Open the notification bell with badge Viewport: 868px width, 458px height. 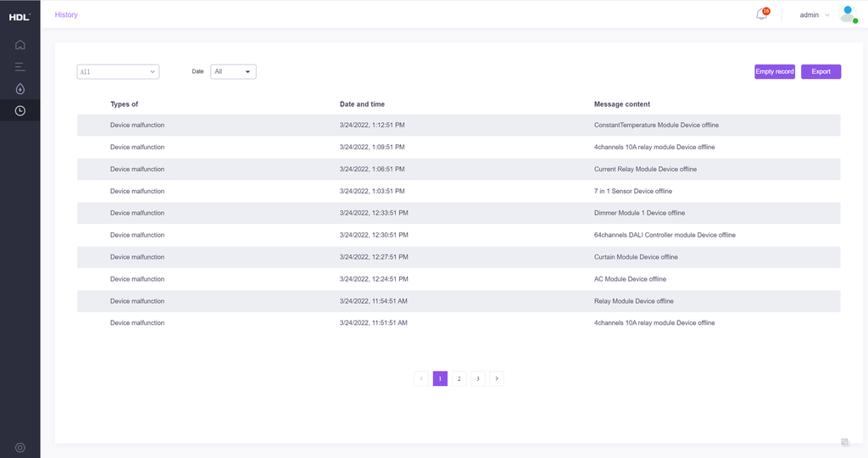761,14
